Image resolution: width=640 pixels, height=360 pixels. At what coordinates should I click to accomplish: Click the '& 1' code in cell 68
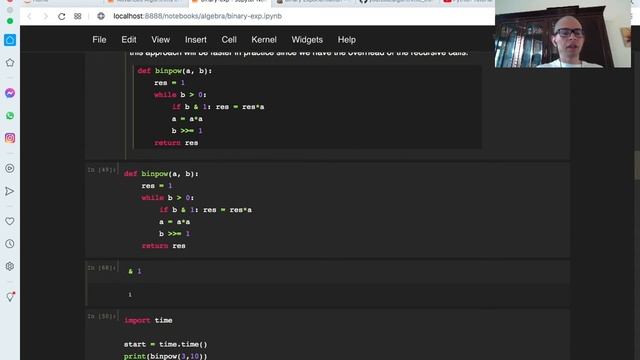[135, 271]
